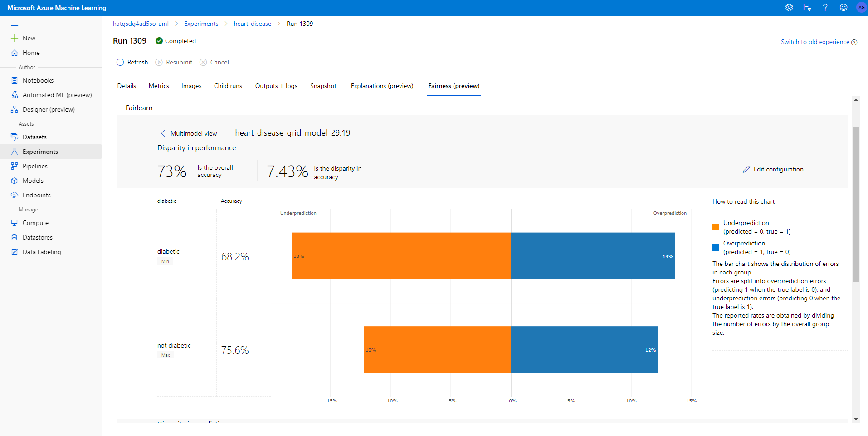
Task: Click not diabetic blue overprediction bar 12%
Action: pos(584,349)
